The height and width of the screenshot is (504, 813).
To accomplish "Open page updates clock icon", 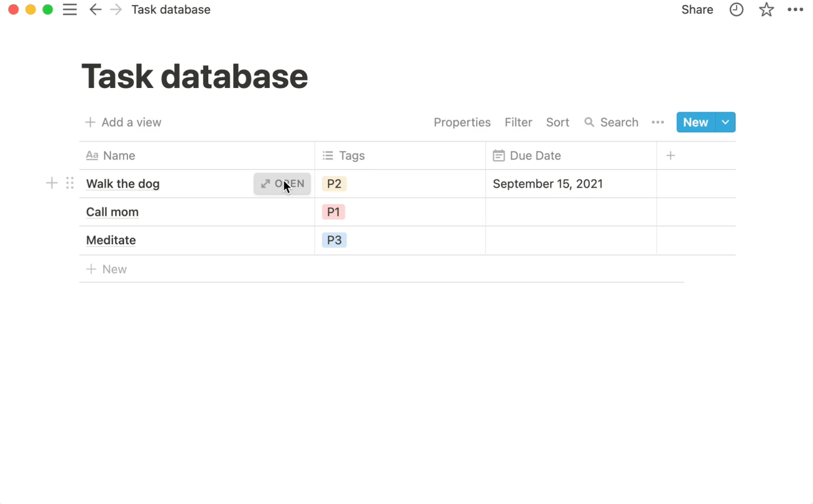I will (x=736, y=10).
